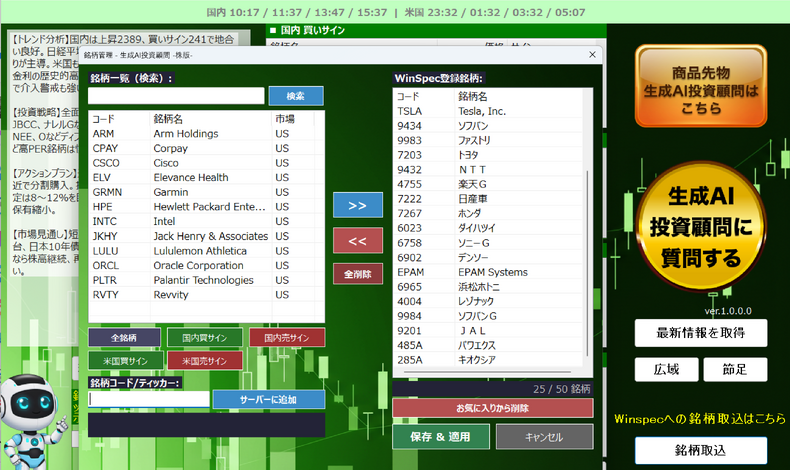Filter by 国内買サイン button
This screenshot has height=470, width=790.
point(205,338)
